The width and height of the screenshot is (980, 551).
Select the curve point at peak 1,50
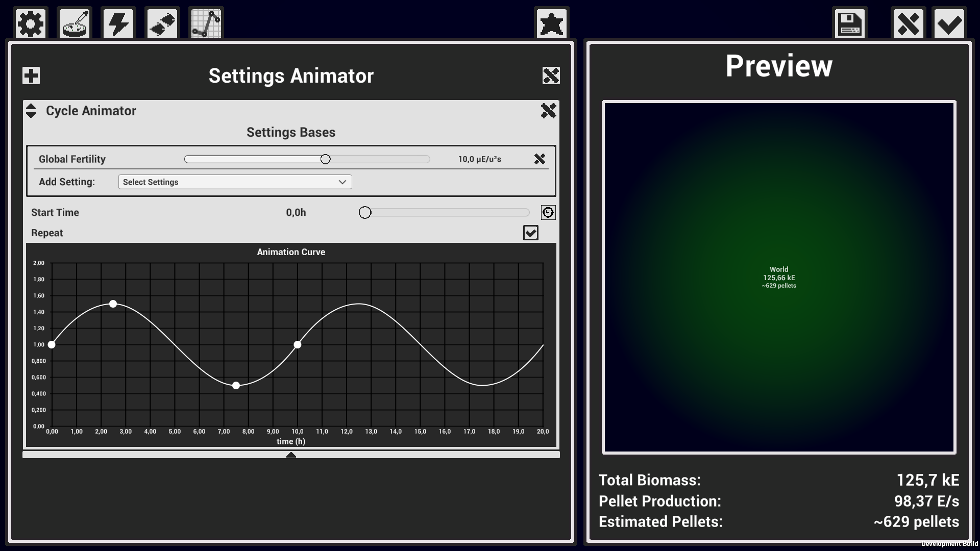113,304
